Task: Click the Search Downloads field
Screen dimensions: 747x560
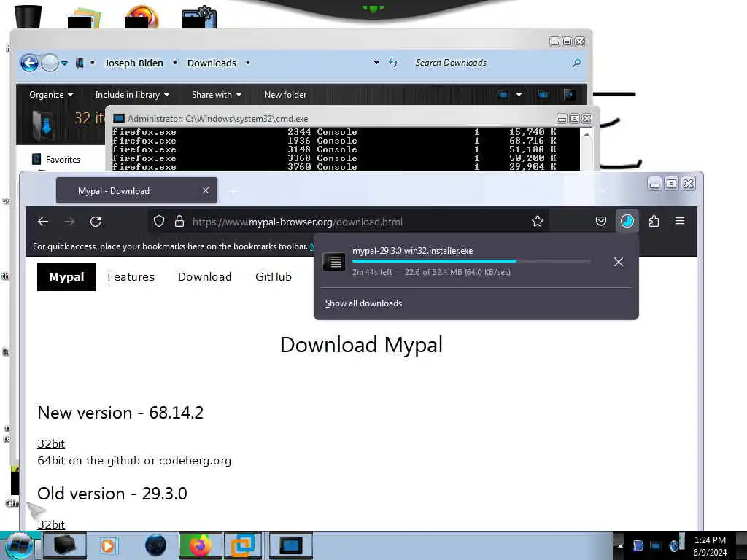Action: pyautogui.click(x=491, y=63)
